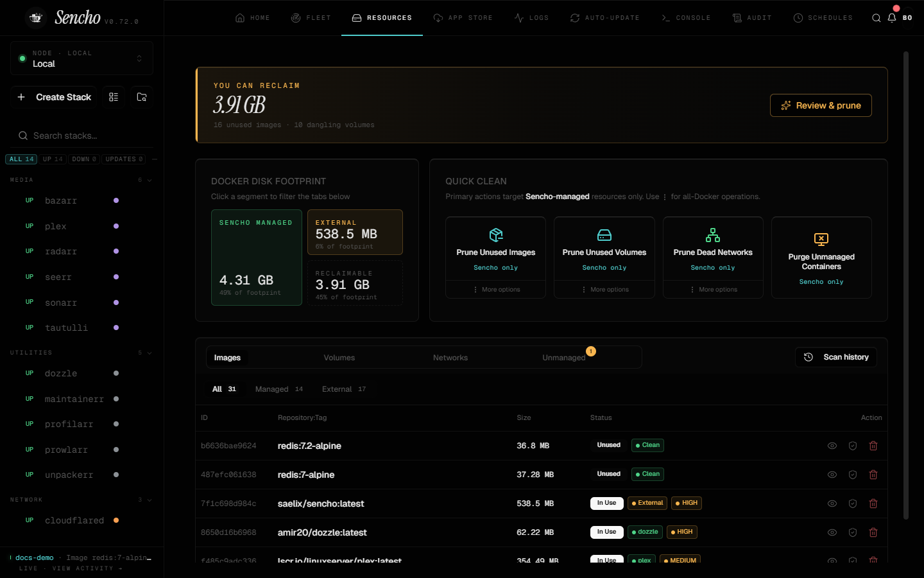
Task: Click the stack list view icon
Action: point(114,97)
